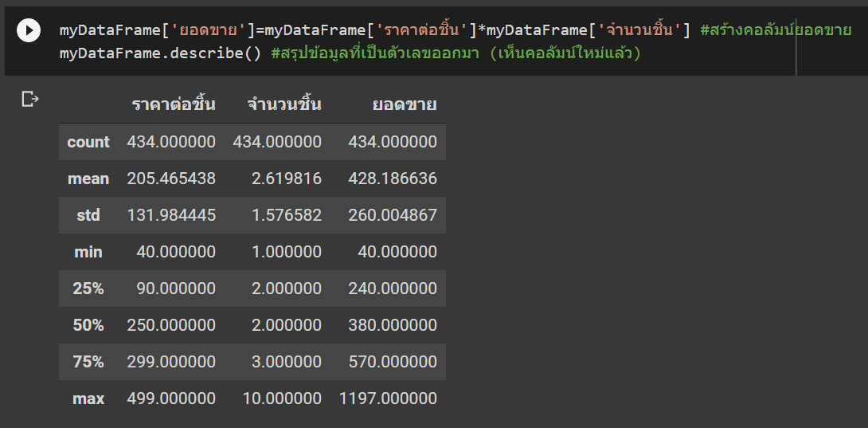868x428 pixels.
Task: Select 25% value 240.000000
Action: coord(393,289)
